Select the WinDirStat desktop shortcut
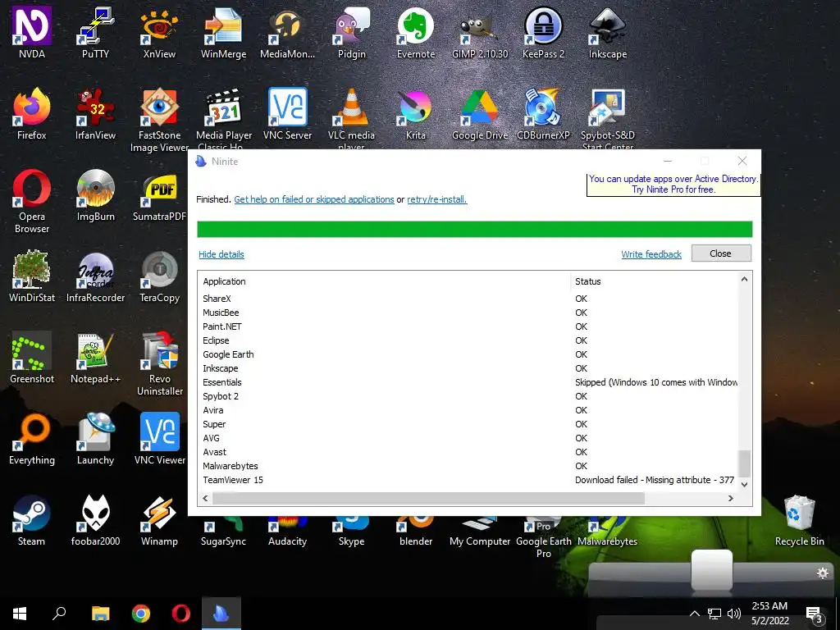This screenshot has height=630, width=840. [32, 276]
